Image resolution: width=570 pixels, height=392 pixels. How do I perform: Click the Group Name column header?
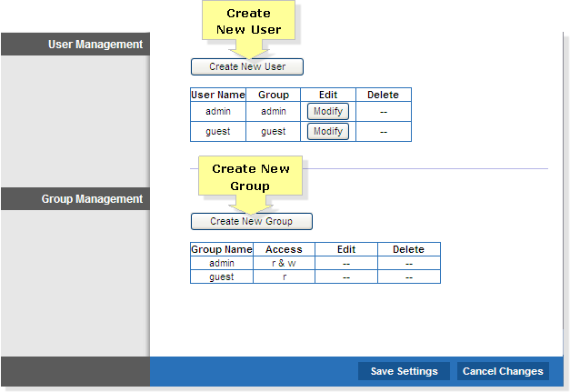coord(222,249)
